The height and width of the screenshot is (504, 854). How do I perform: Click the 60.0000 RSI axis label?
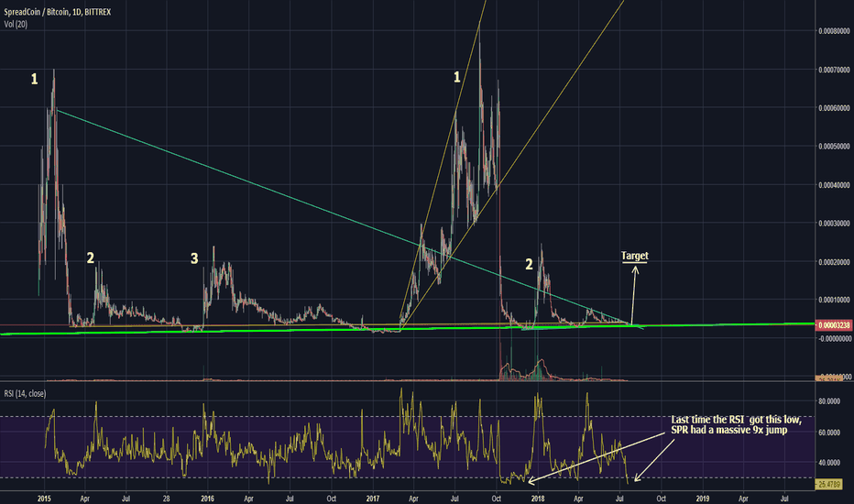tap(829, 433)
